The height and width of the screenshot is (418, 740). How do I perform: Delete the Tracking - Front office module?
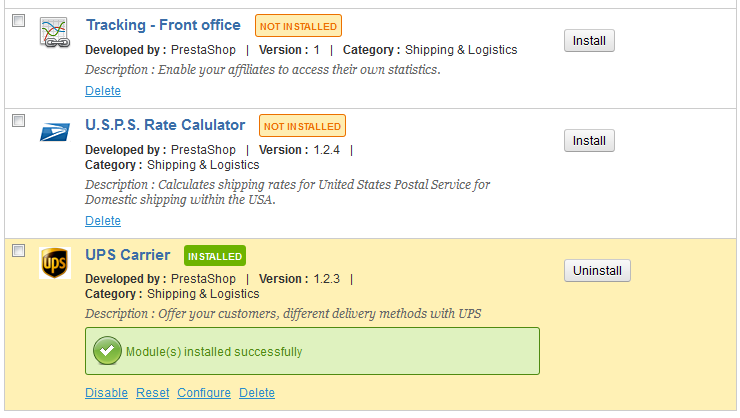coord(103,91)
